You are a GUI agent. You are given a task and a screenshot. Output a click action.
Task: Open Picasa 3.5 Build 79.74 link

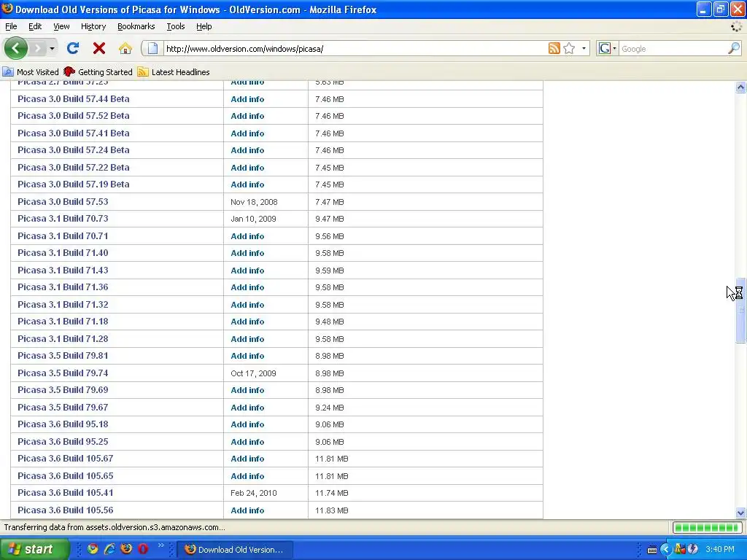click(63, 373)
